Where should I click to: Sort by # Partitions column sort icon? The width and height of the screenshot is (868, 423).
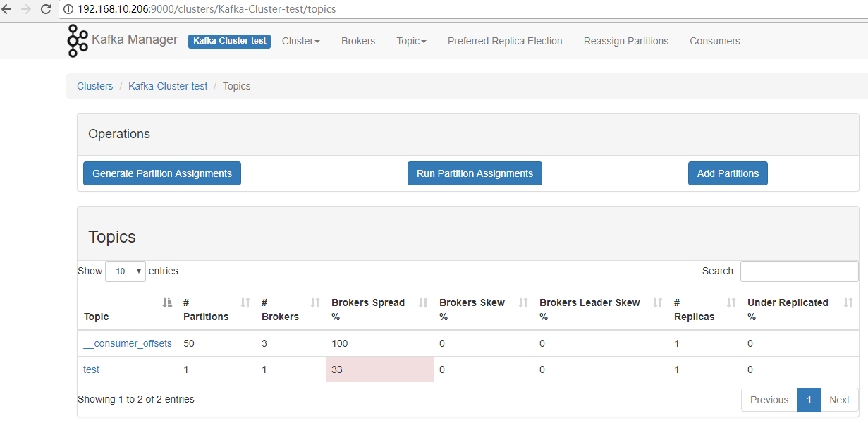tap(245, 302)
